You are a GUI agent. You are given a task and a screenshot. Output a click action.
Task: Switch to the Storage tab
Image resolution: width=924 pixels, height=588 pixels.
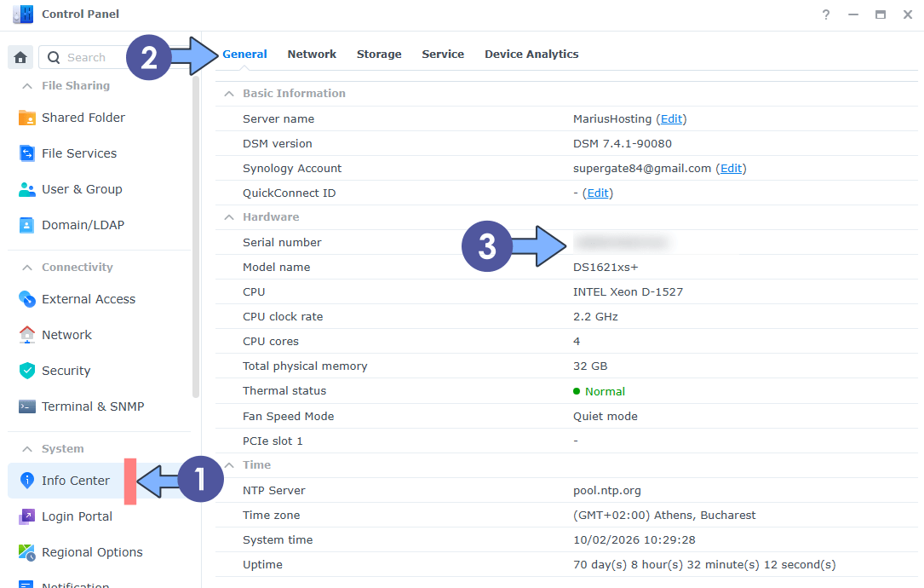point(379,55)
